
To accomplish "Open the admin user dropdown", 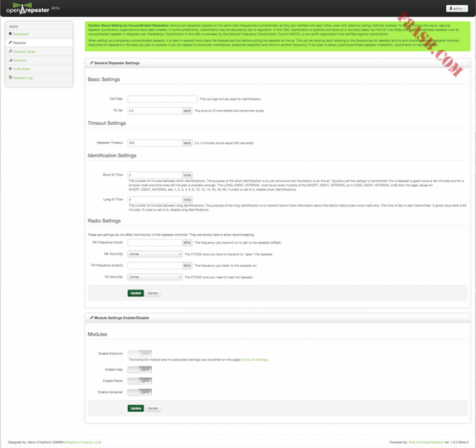I will 457,8.
